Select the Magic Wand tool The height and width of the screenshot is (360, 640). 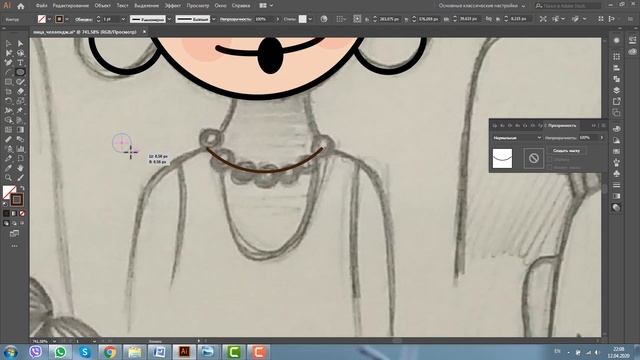pyautogui.click(x=8, y=53)
